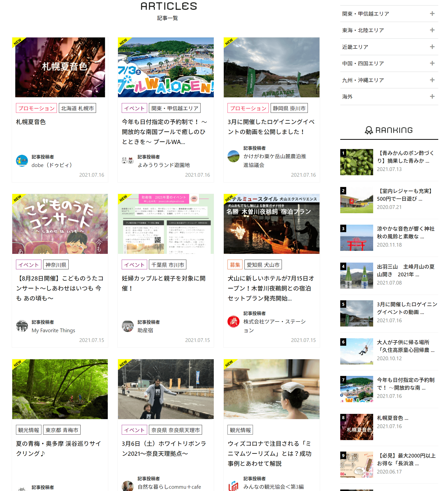The image size is (448, 491).
Task: Open the プールWAI OPEN article thumbnail
Action: 166,67
